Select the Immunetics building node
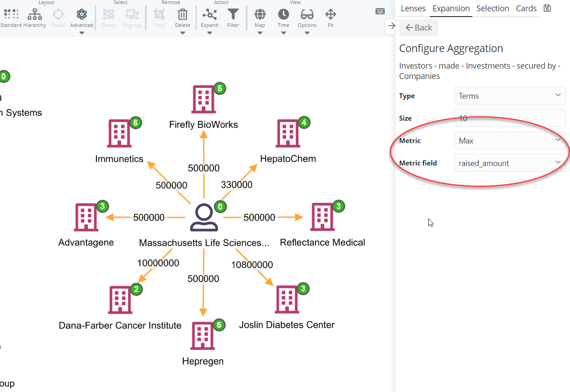 [120, 134]
